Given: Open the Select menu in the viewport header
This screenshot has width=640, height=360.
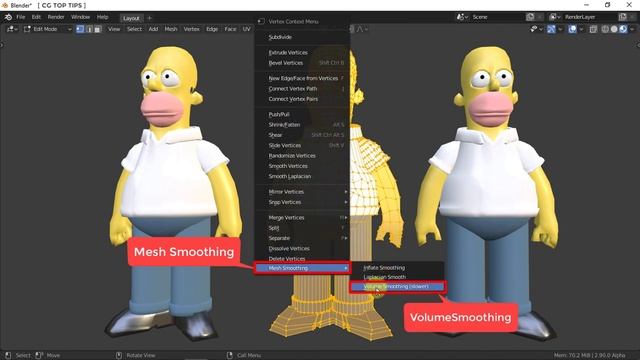Looking at the screenshot, I should pyautogui.click(x=134, y=29).
